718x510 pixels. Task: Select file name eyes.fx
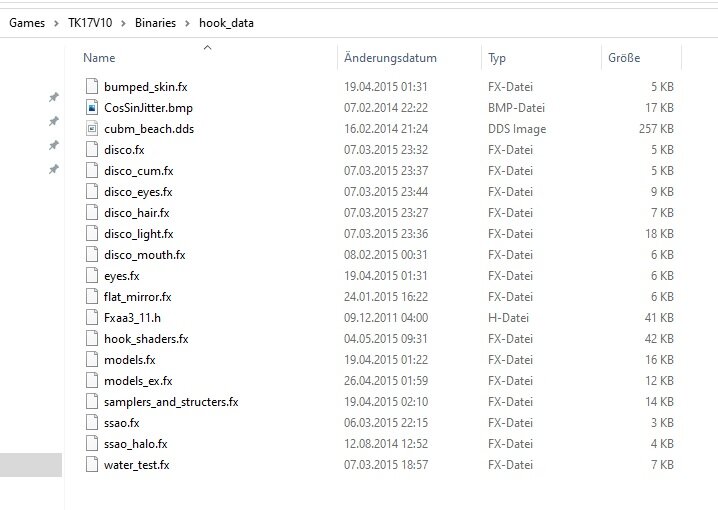[121, 276]
